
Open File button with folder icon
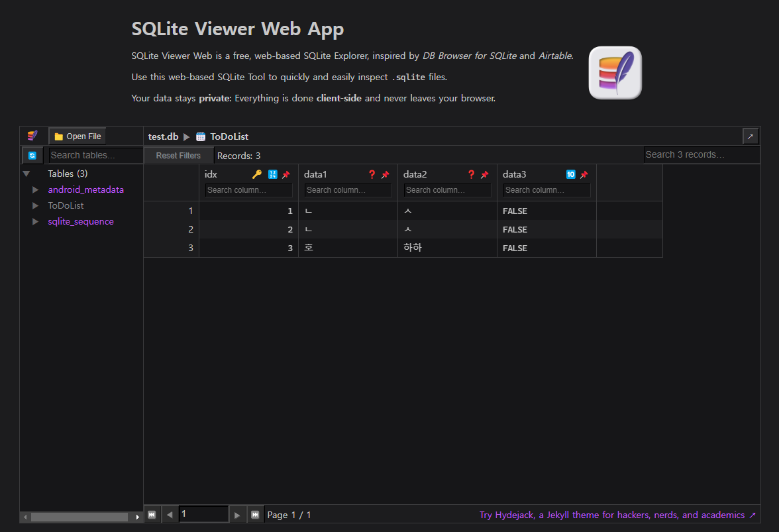tap(78, 136)
